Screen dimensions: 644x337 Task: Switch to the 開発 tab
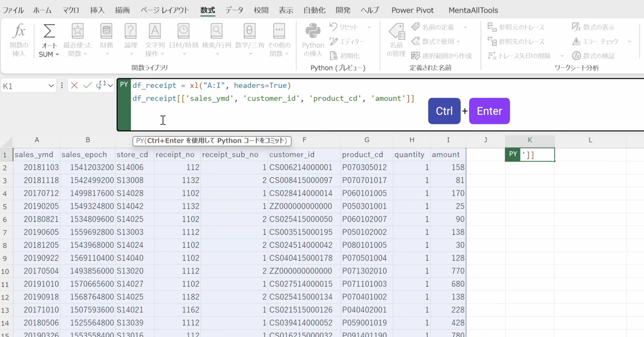pos(343,10)
